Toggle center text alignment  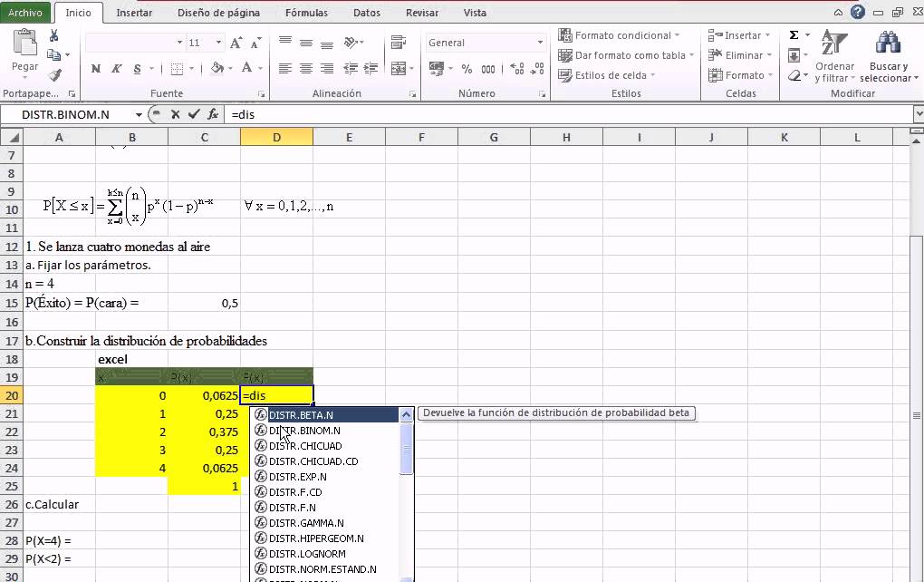[304, 69]
